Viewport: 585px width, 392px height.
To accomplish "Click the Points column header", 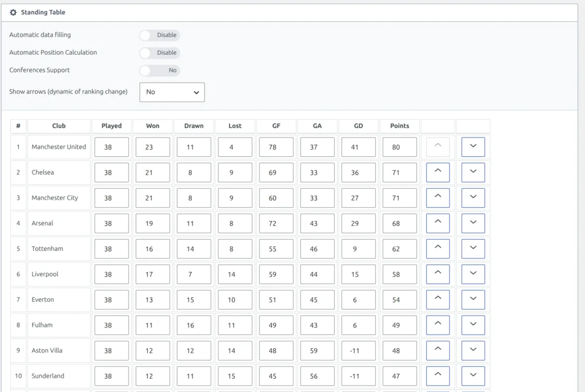I will 399,126.
